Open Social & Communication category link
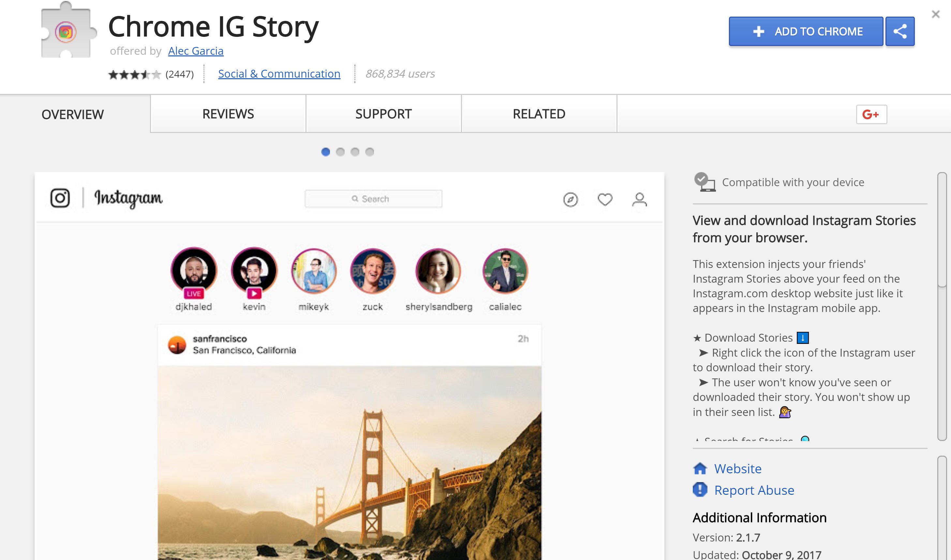 pyautogui.click(x=279, y=74)
